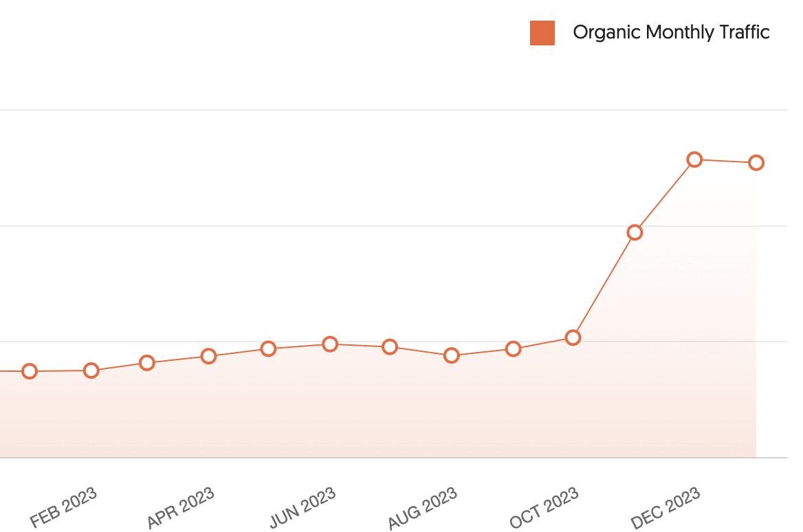
Task: Click the data point between June and August 2023
Action: (x=390, y=346)
